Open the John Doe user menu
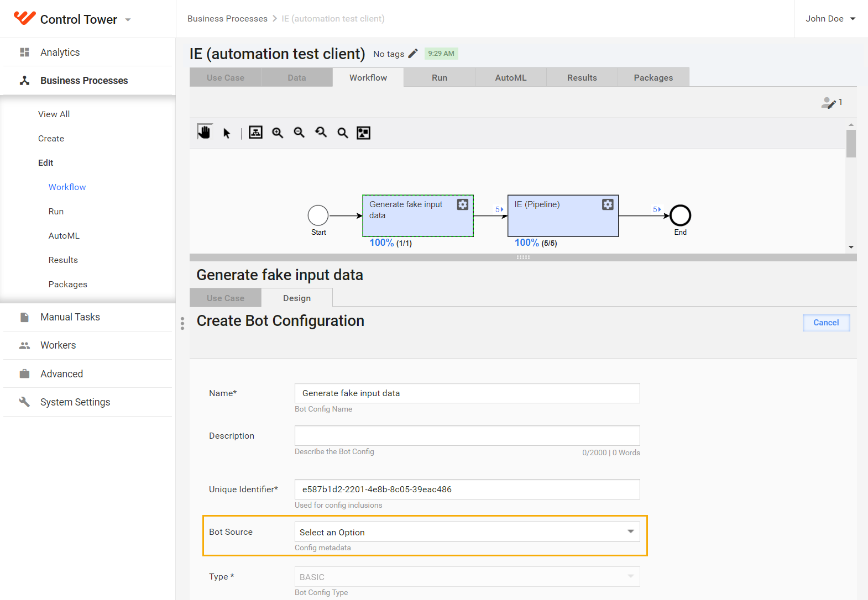Image resolution: width=868 pixels, height=600 pixels. [x=830, y=19]
